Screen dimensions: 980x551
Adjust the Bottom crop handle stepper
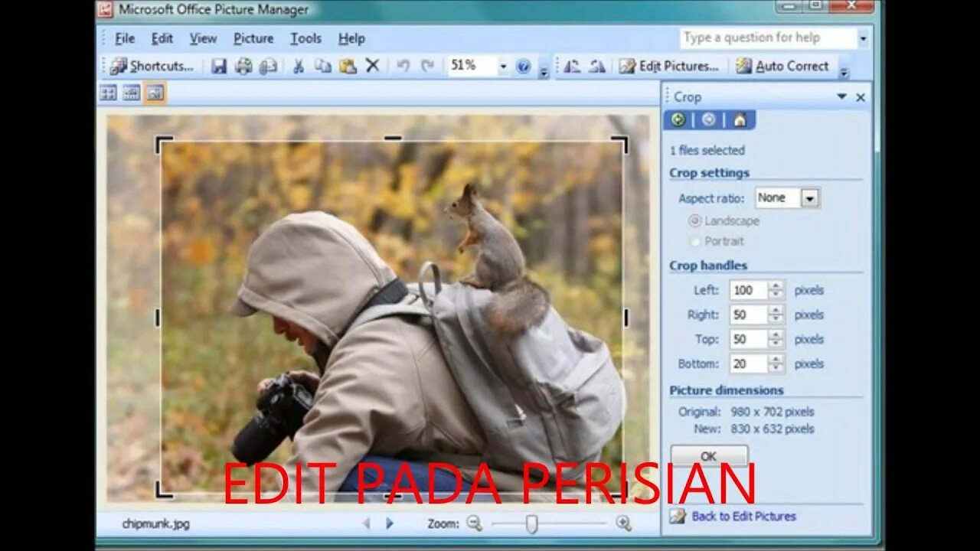pyautogui.click(x=776, y=364)
